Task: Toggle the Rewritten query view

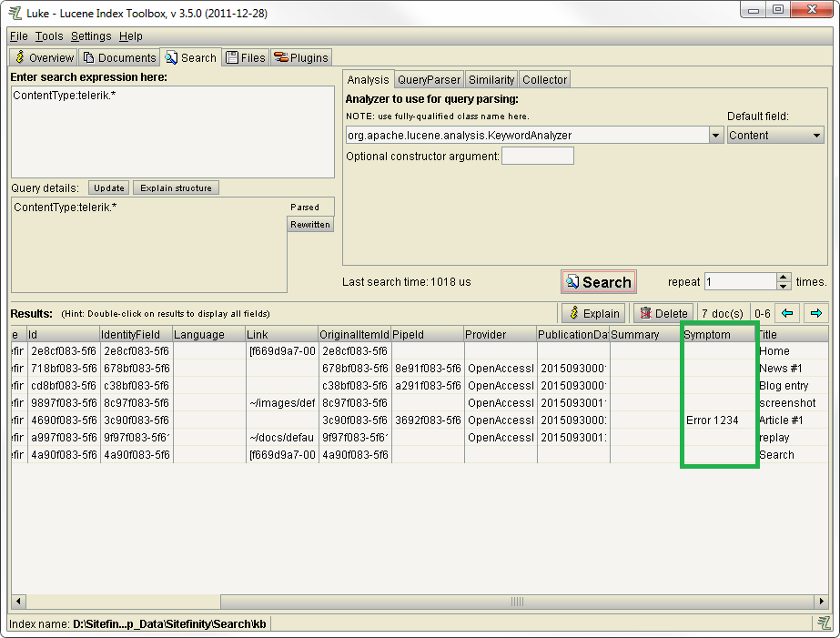Action: [310, 225]
